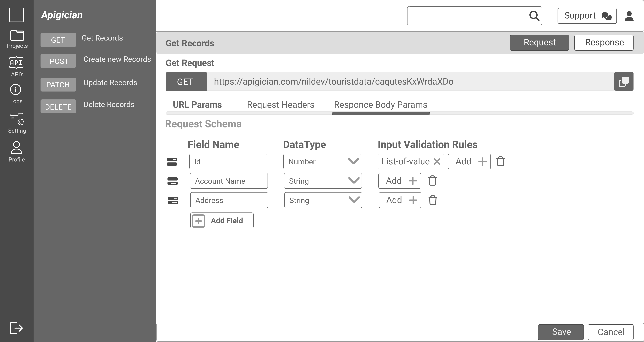This screenshot has height=342, width=644.
Task: Toggle to the Response view
Action: 604,43
